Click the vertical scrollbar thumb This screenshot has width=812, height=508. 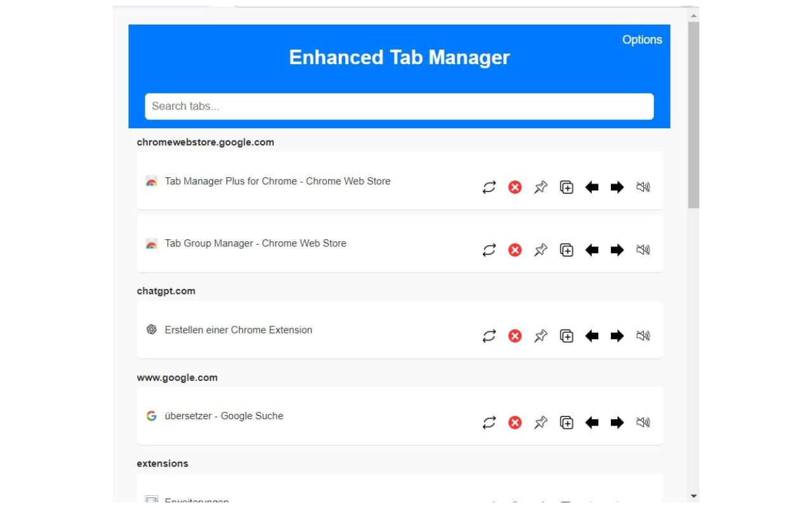tap(693, 115)
